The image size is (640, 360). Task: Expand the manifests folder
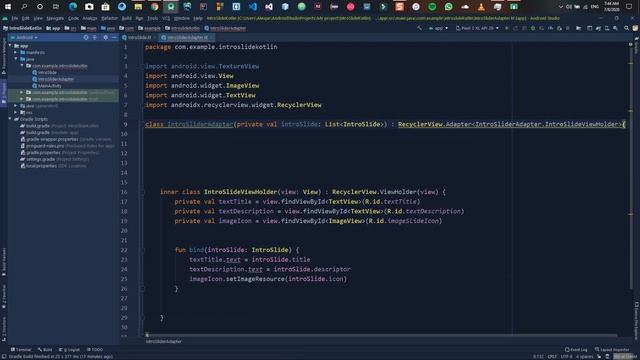tap(16, 52)
